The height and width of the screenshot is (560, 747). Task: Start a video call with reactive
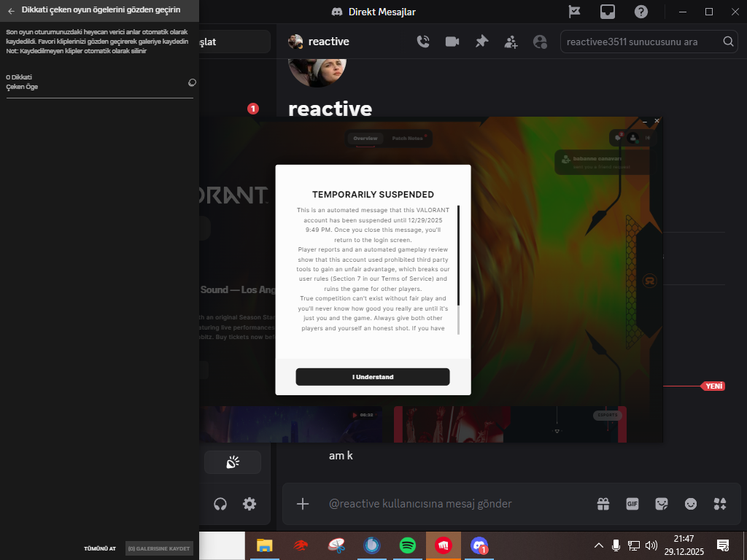452,42
